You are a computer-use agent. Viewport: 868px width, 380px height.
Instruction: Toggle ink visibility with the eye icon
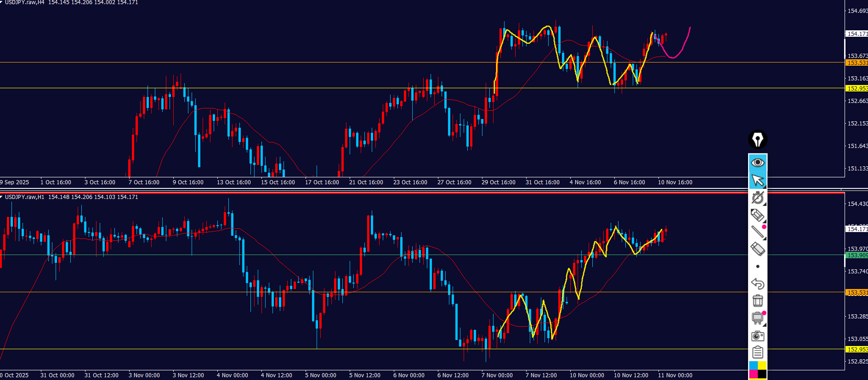tap(757, 163)
